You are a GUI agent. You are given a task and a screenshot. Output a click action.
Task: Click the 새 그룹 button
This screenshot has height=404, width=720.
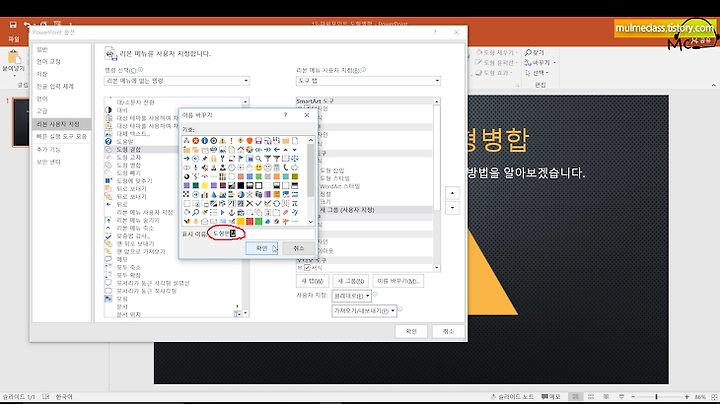[x=351, y=281]
